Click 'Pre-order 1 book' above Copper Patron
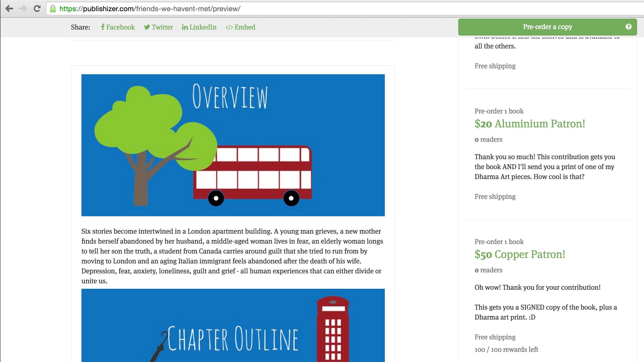The image size is (644, 362). point(499,242)
